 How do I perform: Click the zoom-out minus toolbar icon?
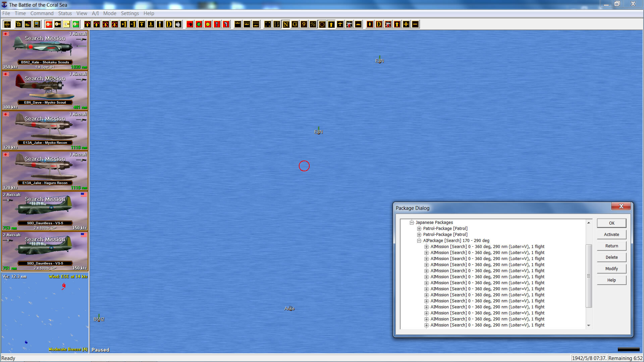tap(415, 24)
